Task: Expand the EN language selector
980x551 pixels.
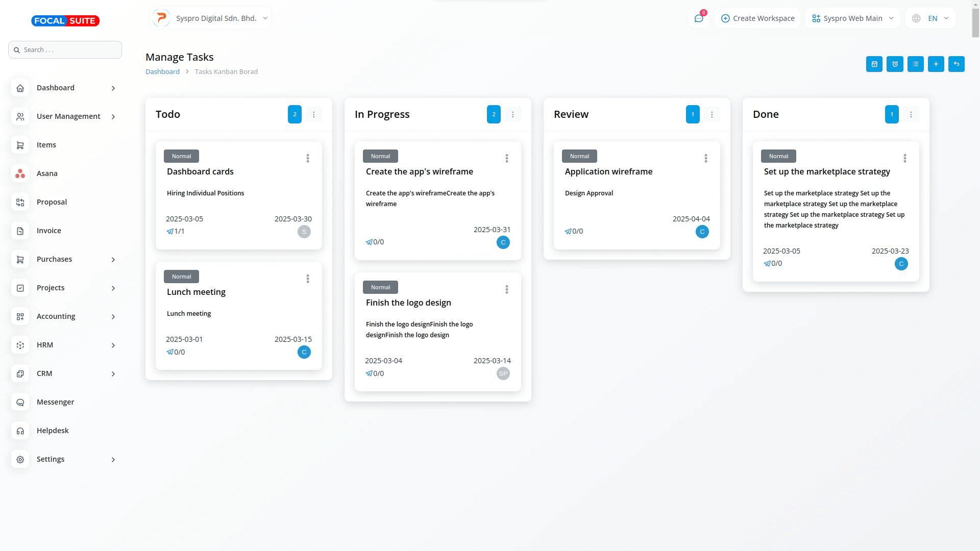Action: pos(930,18)
